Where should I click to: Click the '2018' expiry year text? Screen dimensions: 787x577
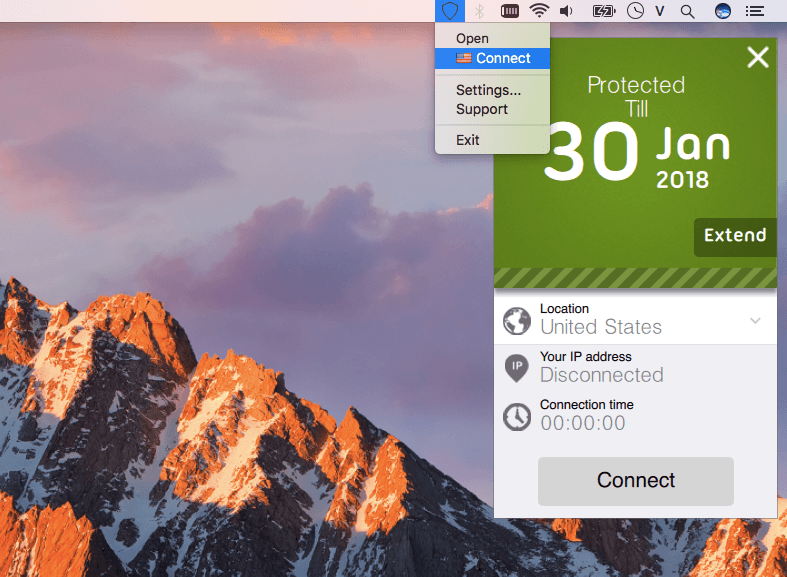pos(683,180)
